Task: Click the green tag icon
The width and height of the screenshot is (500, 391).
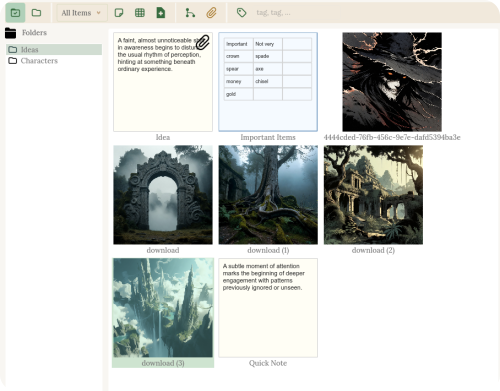Action: 241,13
